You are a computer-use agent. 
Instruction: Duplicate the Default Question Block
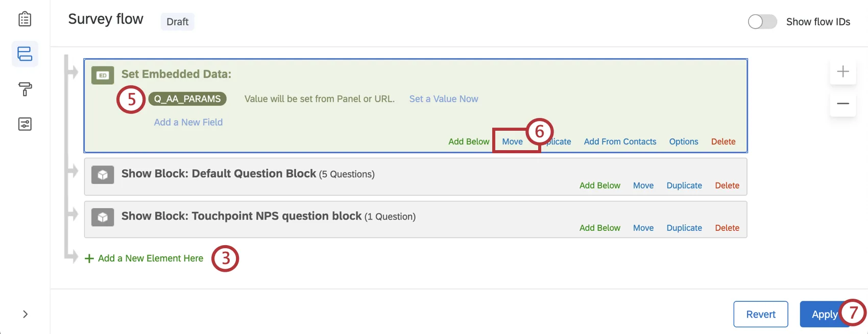tap(684, 185)
